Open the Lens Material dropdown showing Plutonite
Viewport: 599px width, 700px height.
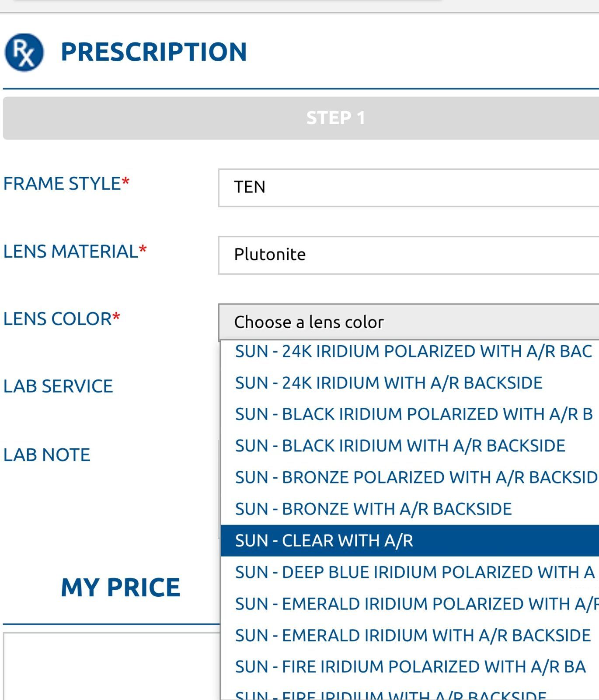click(x=408, y=255)
